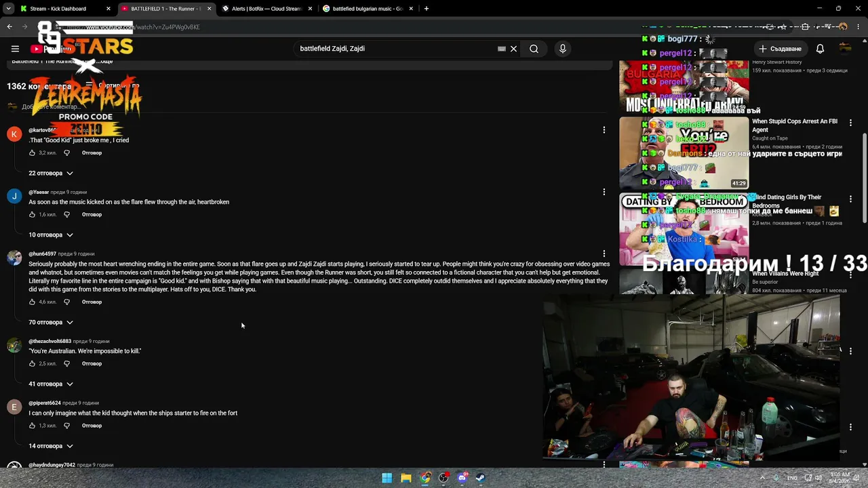Screen dimensions: 868x488
Task: Switch to the Alerts | BotRix tab
Action: point(267,9)
